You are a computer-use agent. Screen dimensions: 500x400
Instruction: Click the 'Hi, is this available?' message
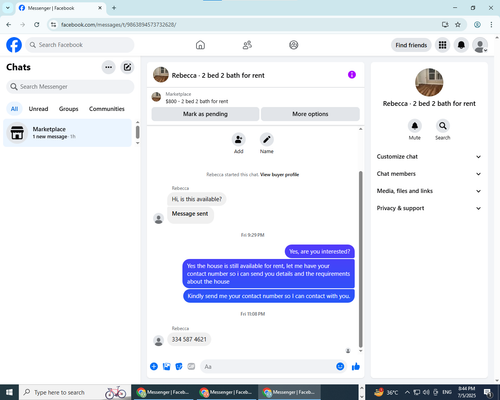[x=197, y=199]
